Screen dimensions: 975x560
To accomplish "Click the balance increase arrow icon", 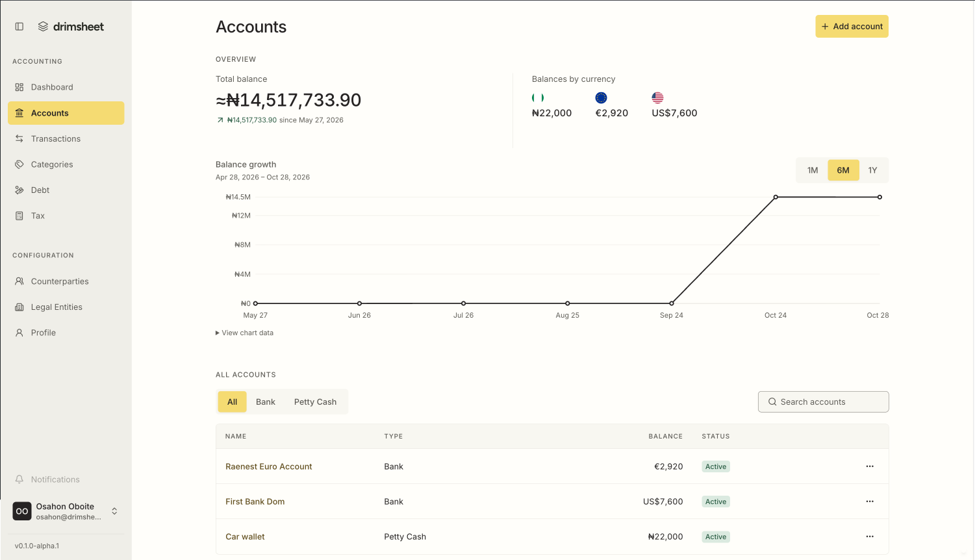I will click(x=220, y=120).
